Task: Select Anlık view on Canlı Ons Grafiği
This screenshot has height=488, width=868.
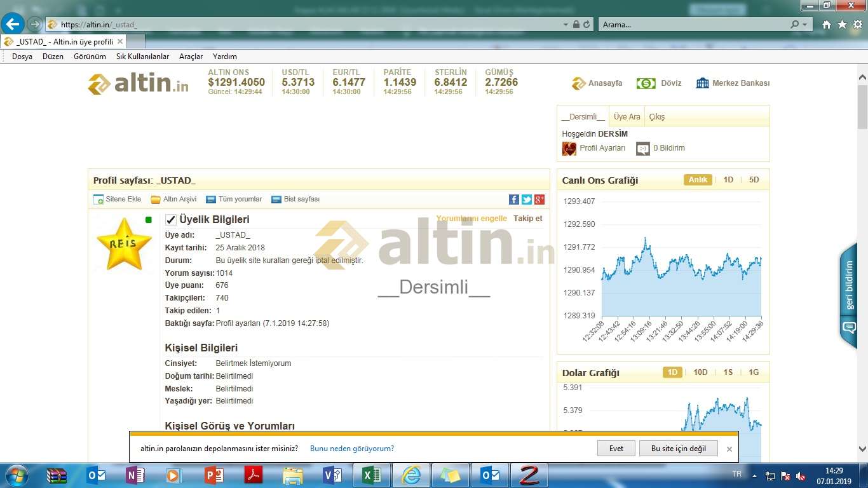Action: coord(698,180)
